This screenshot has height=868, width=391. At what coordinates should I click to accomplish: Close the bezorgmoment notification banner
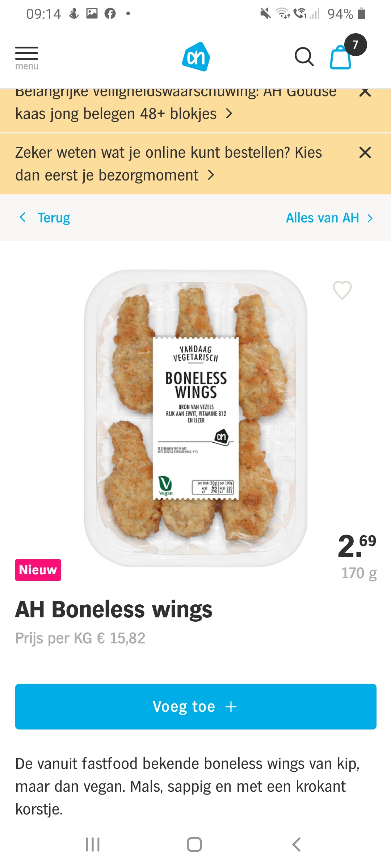[x=365, y=153]
